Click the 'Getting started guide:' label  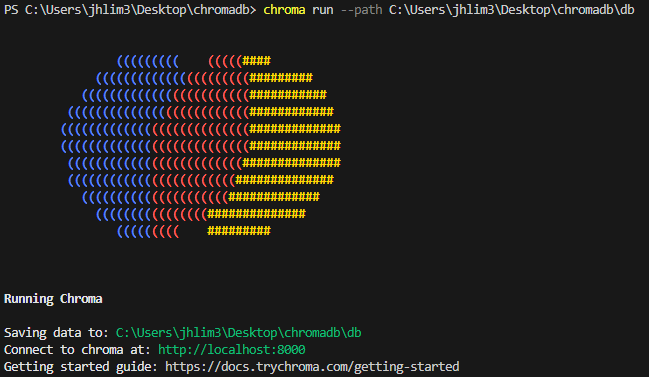(x=81, y=367)
